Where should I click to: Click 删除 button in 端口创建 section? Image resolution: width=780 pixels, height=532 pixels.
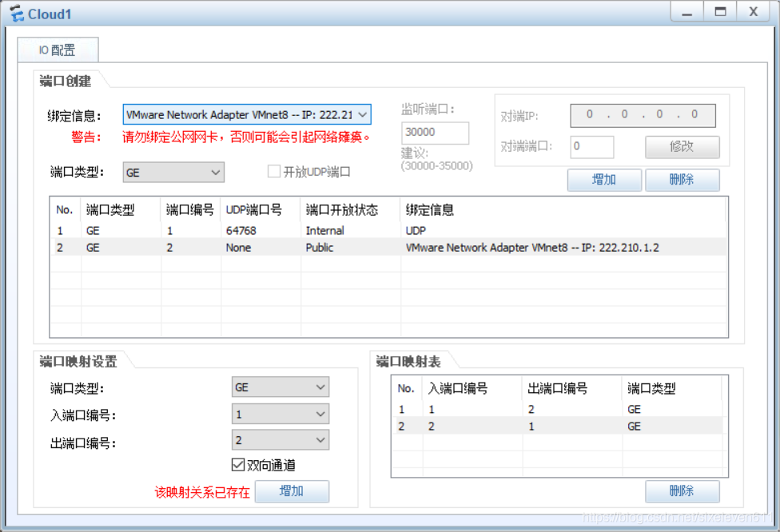pos(682,180)
